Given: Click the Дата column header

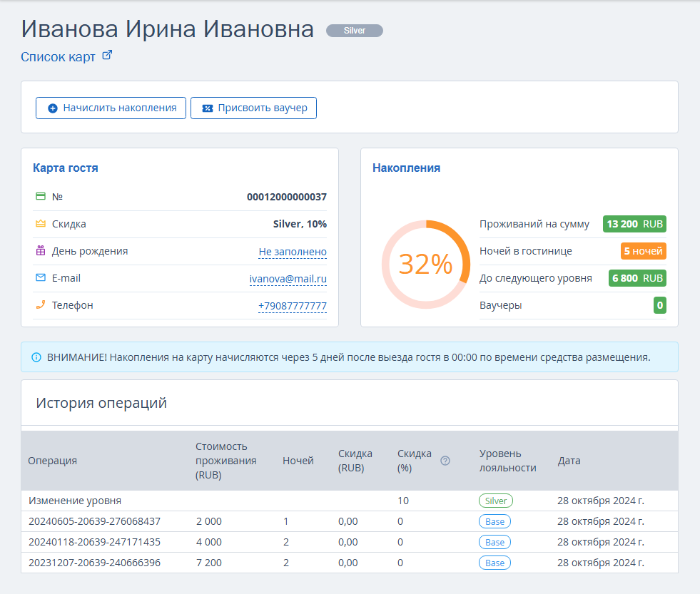Looking at the screenshot, I should 569,461.
